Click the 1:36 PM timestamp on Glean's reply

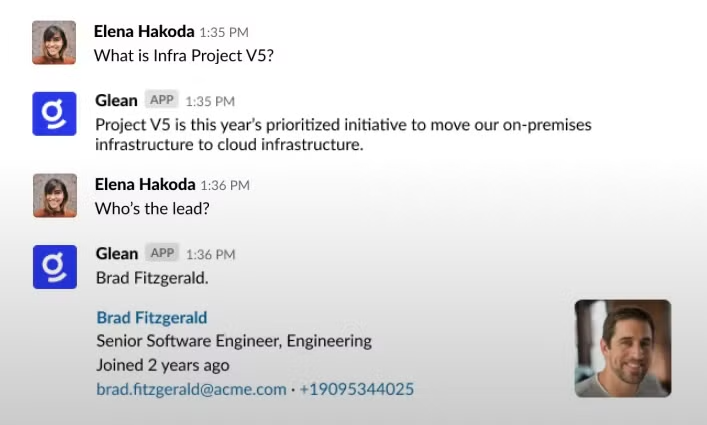(x=210, y=255)
